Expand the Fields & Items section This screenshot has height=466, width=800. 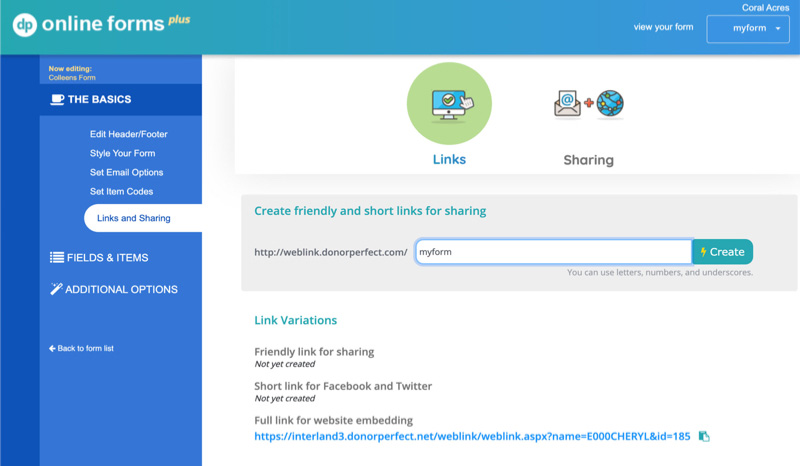(99, 258)
